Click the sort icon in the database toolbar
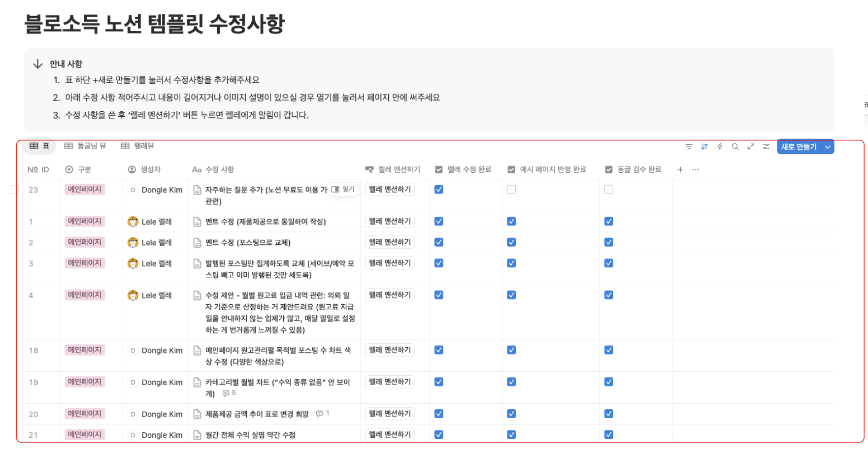 [x=704, y=146]
